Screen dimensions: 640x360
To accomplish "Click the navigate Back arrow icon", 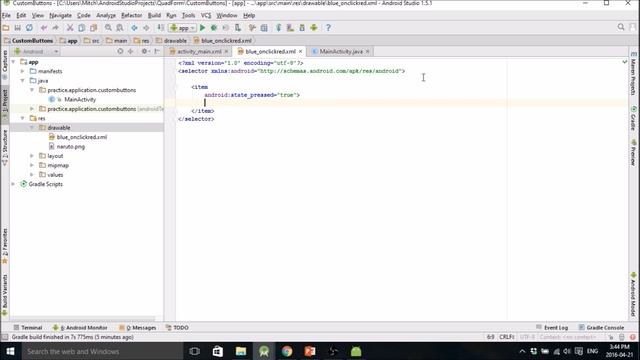I will pos(134,28).
